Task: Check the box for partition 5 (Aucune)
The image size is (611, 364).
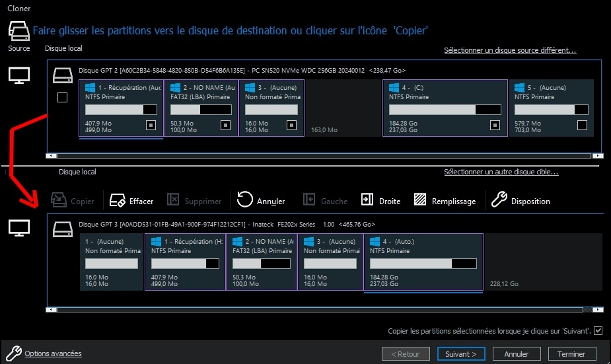Action: (x=582, y=125)
